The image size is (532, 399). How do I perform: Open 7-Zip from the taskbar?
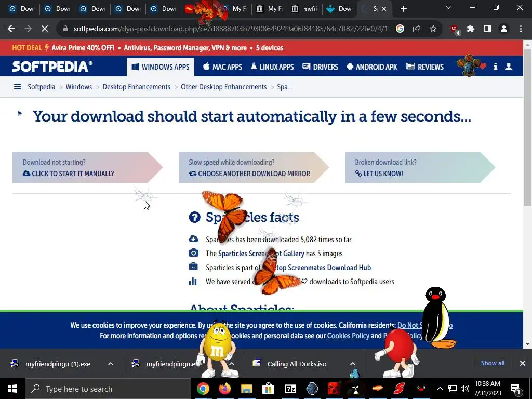[x=290, y=389]
